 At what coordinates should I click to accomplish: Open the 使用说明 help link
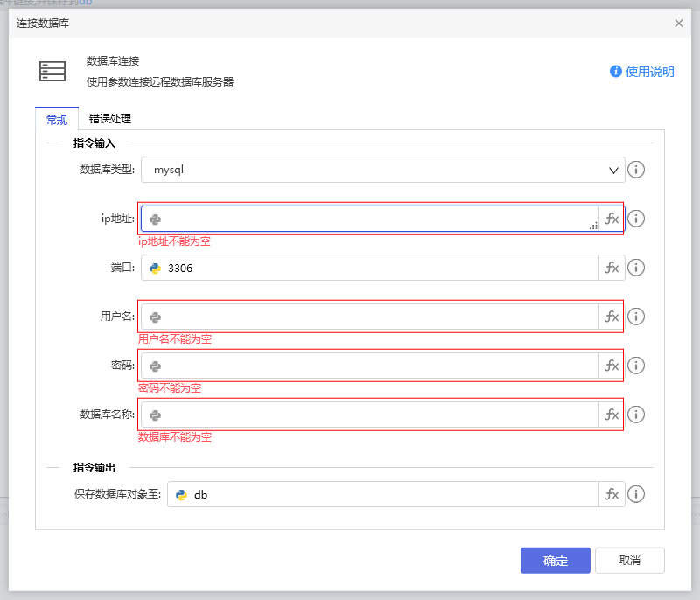(642, 72)
